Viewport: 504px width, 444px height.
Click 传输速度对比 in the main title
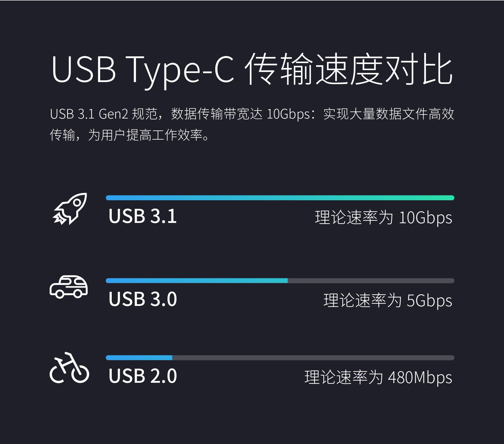point(350,69)
